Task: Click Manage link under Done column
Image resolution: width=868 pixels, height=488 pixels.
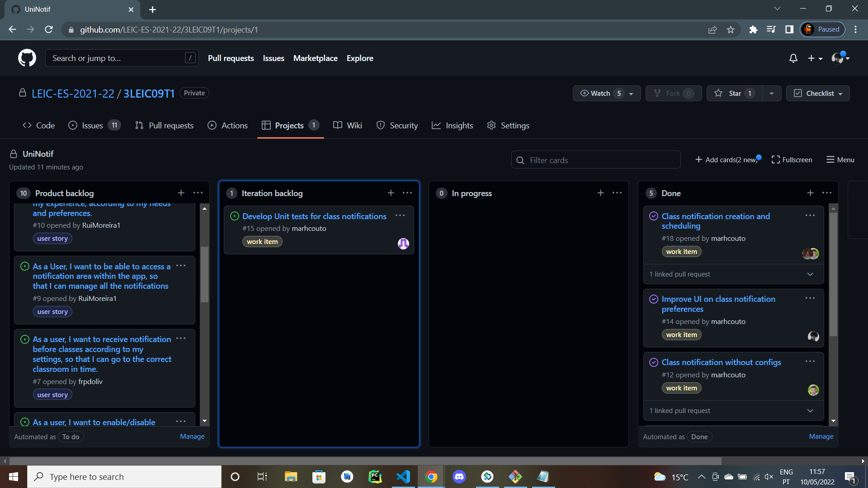Action: tap(821, 436)
